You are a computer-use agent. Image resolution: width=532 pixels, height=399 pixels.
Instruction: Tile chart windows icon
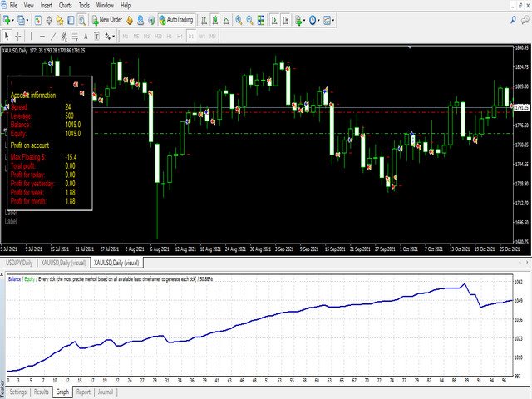260,20
